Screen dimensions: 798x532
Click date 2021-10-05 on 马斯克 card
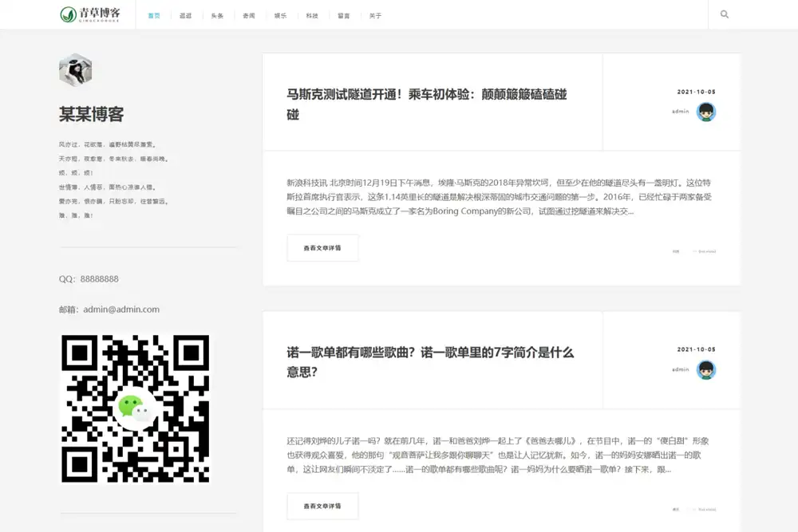click(x=696, y=92)
